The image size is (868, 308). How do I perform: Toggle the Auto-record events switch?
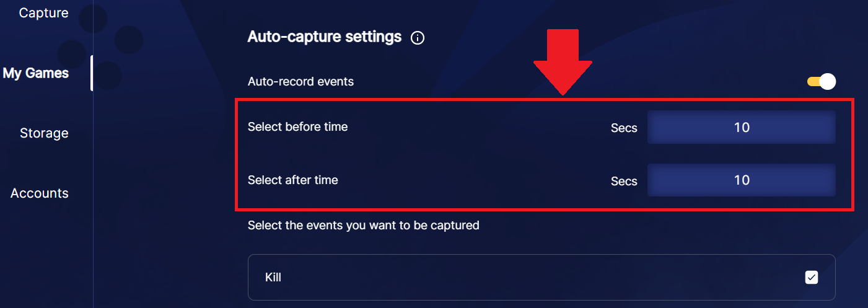(x=822, y=81)
